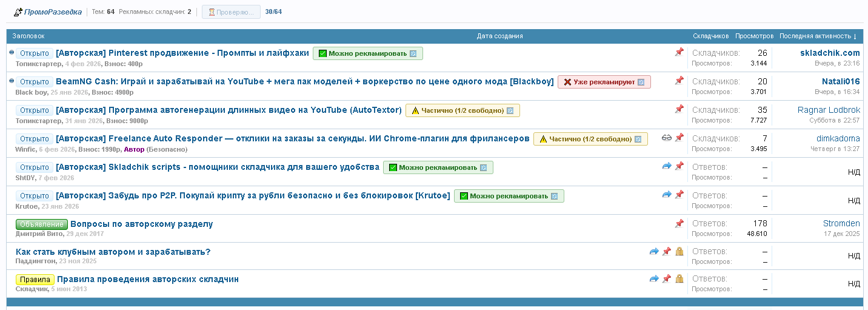Click pin icon in Забудь про P2P row
The width and height of the screenshot is (868, 310).
pos(679,195)
